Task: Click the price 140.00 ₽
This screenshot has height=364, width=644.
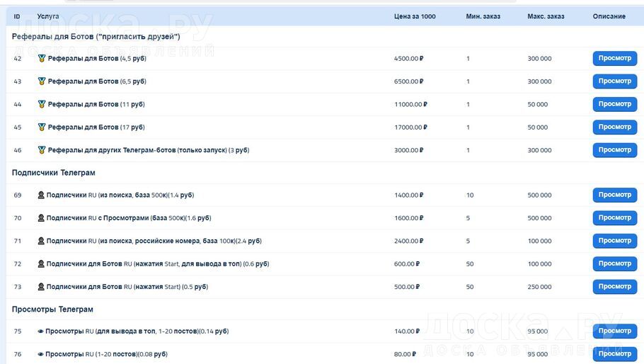Action: tap(407, 331)
